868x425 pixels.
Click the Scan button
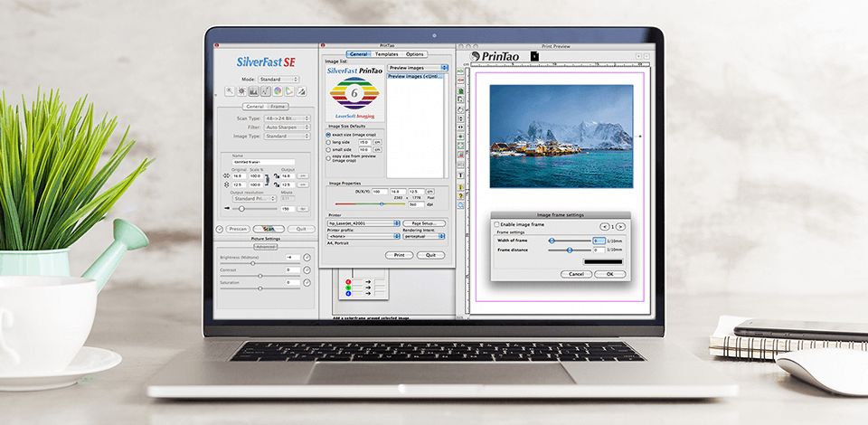pyautogui.click(x=269, y=229)
